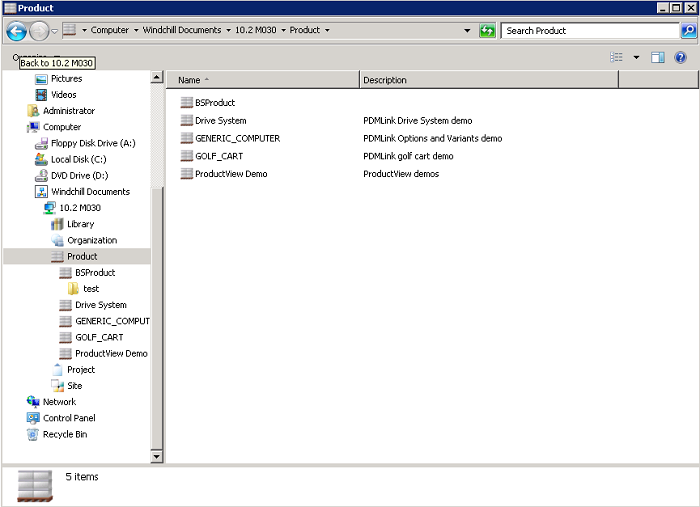
Task: Select Videos in the navigation tree
Action: point(63,95)
